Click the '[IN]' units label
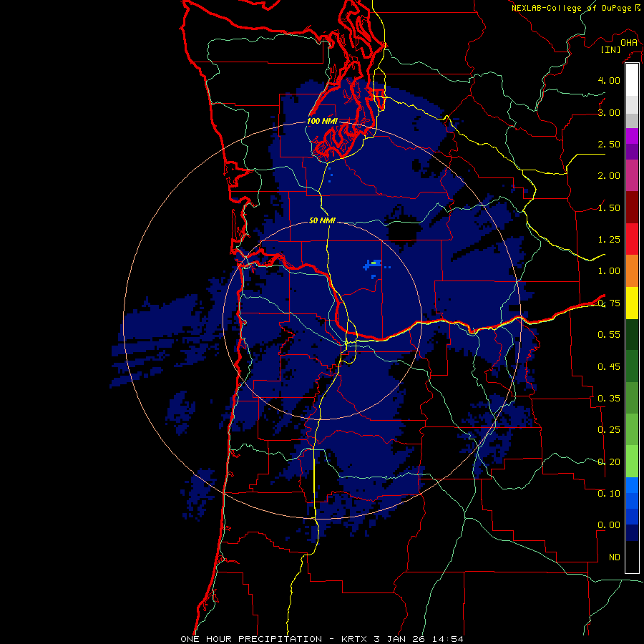The width and height of the screenshot is (644, 644). point(611,49)
